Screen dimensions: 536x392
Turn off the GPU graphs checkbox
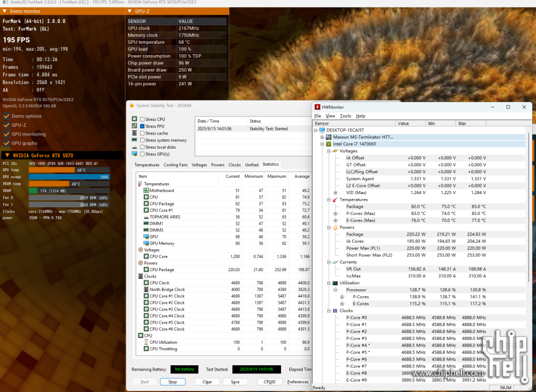click(6, 143)
